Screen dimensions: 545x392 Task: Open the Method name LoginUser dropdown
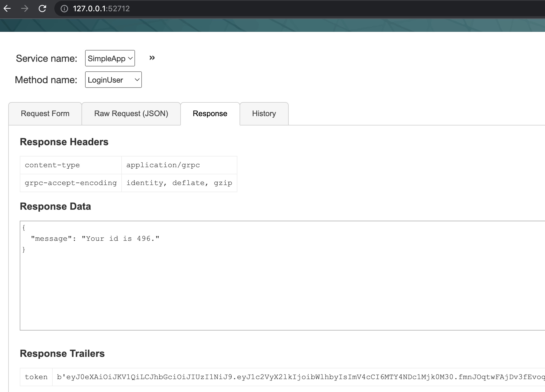pyautogui.click(x=113, y=80)
